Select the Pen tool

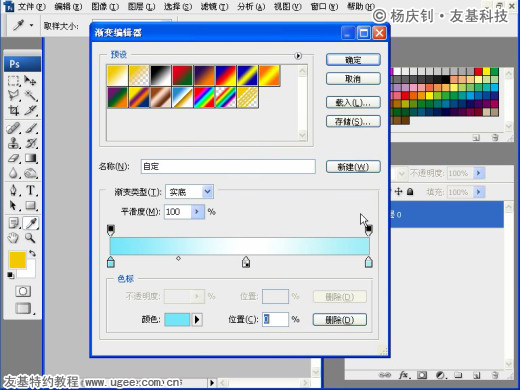13,190
